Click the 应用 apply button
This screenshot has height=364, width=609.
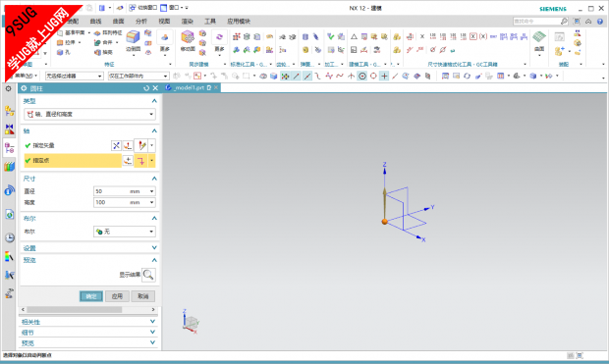117,296
